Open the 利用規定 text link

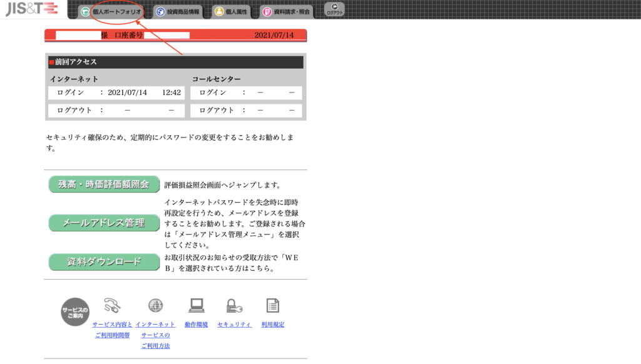[x=273, y=325]
